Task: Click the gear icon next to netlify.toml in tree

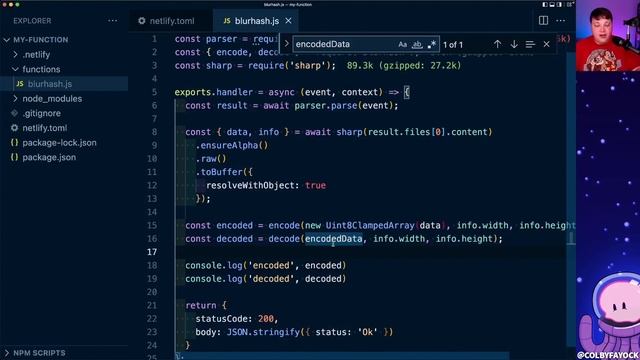Action: (14, 128)
